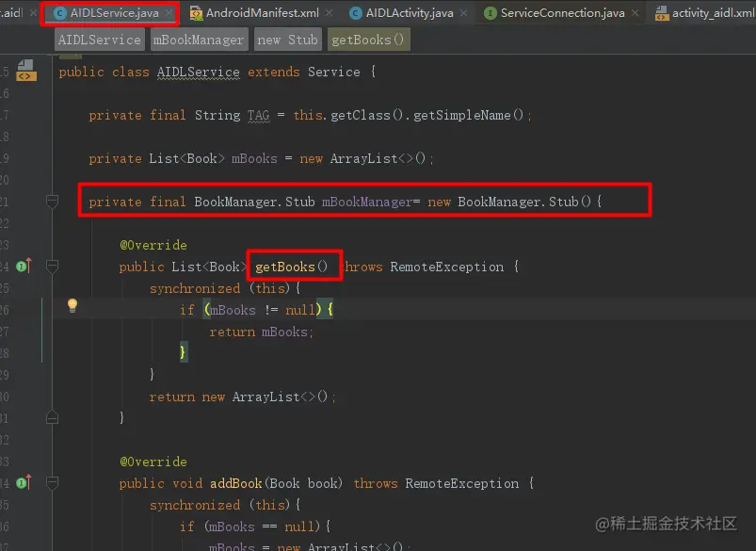Click the @Override annotation above addBook

point(153,462)
